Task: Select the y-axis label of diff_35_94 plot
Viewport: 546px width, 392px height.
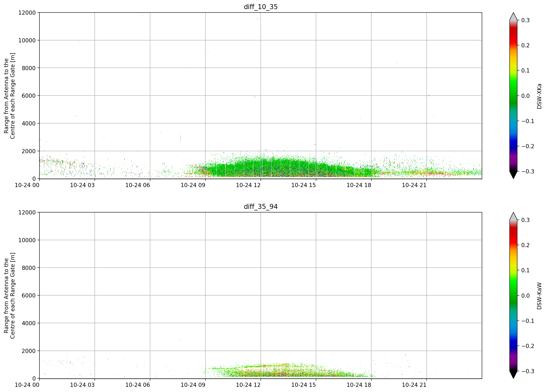Action: click(x=9, y=295)
